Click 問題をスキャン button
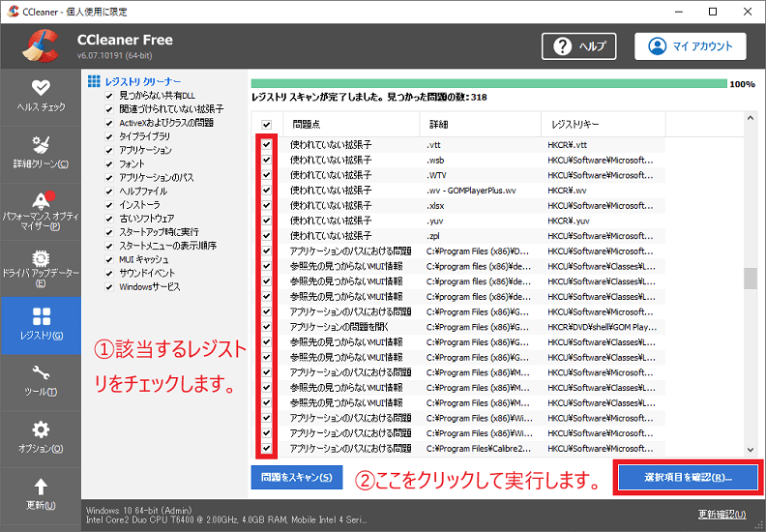766x532 pixels. click(x=297, y=477)
